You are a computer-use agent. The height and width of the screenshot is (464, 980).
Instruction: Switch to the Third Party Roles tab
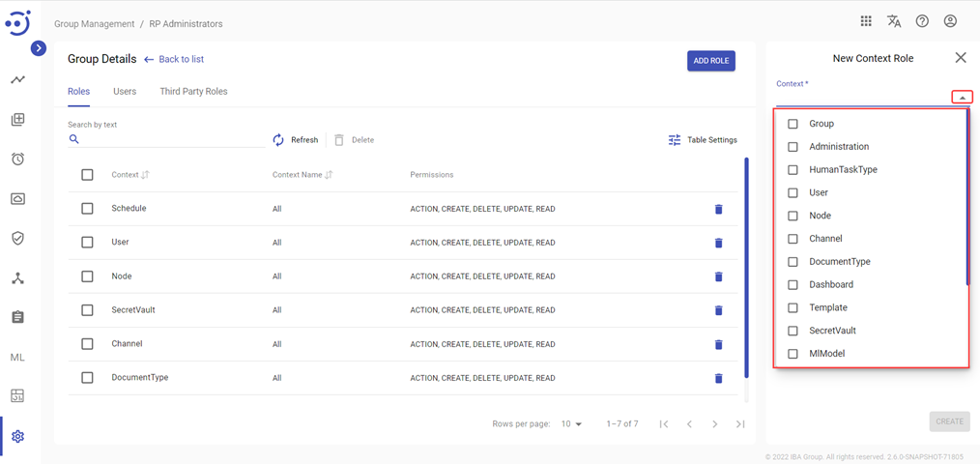tap(193, 91)
